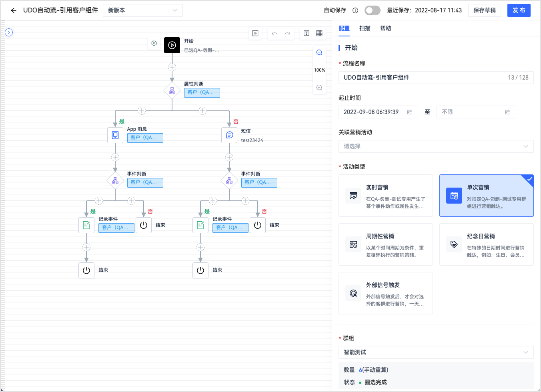Select the 外部信号触发 activity type
The height and width of the screenshot is (392, 541).
pos(386,293)
